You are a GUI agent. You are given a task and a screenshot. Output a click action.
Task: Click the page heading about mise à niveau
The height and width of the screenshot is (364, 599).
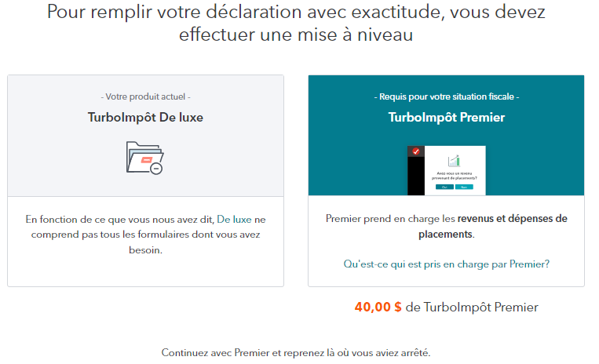point(296,24)
